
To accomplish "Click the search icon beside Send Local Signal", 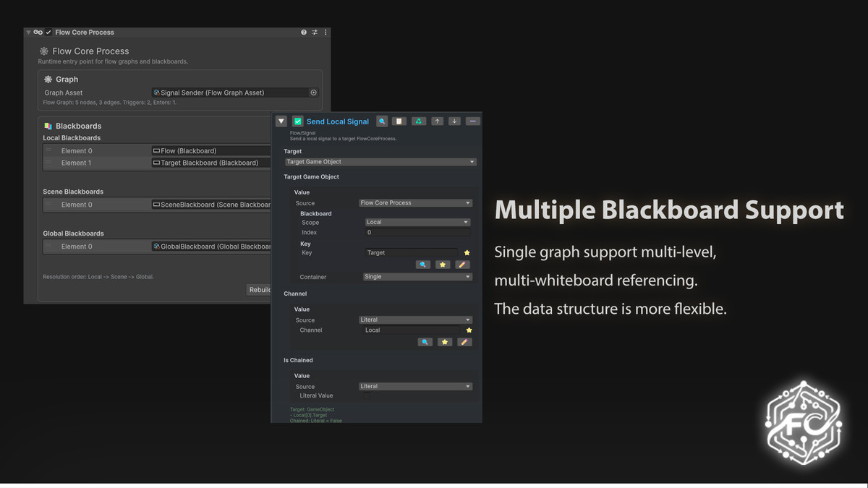I will click(x=382, y=121).
